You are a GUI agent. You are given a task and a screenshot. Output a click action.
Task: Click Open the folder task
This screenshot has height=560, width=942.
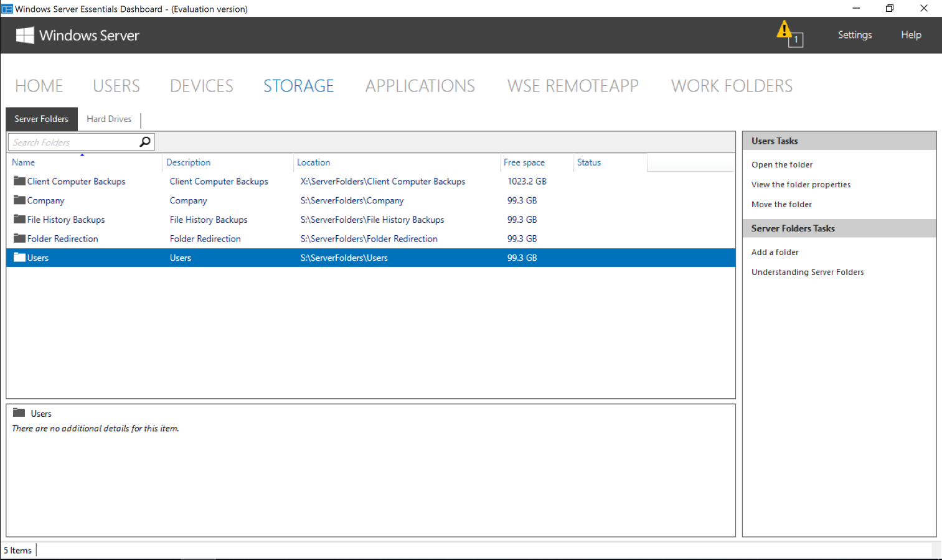[782, 165]
